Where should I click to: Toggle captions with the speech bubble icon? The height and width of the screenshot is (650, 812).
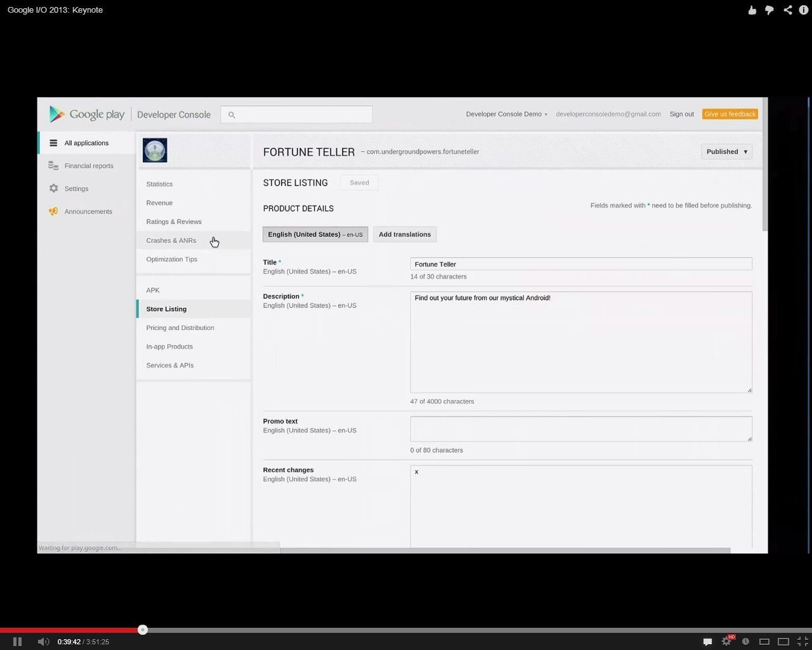click(x=707, y=642)
